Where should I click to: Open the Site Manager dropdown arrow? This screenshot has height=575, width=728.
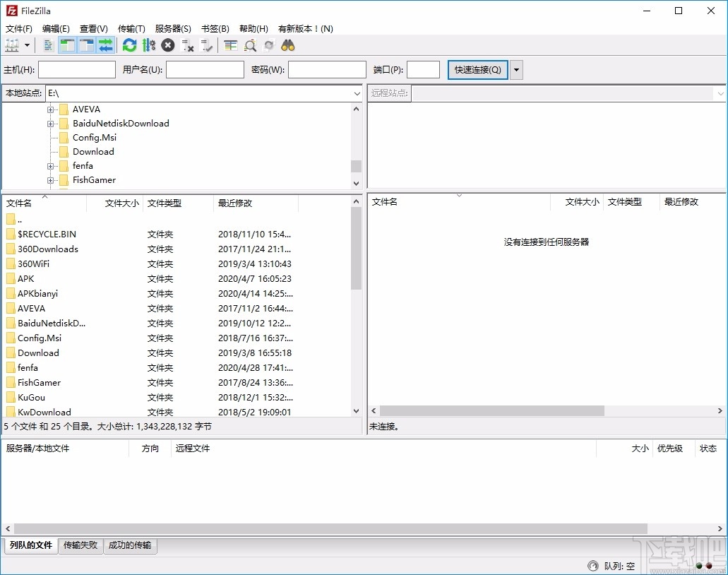point(28,45)
